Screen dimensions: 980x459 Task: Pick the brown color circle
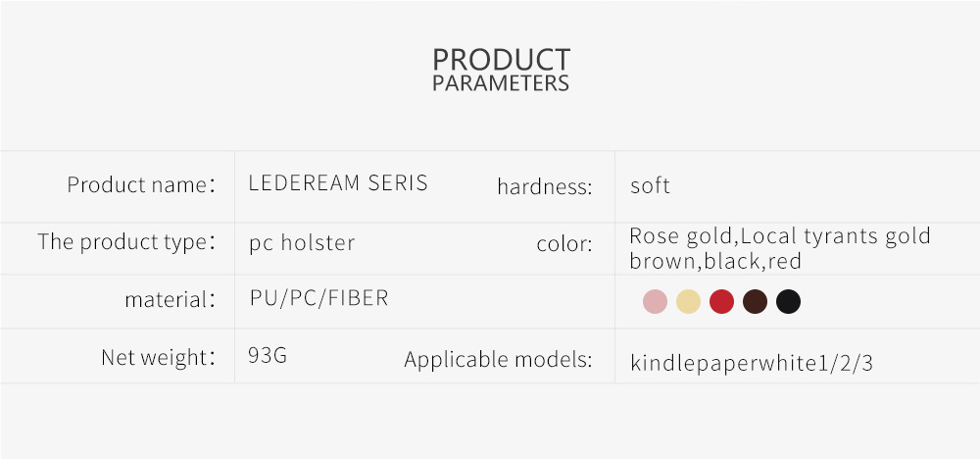click(755, 301)
